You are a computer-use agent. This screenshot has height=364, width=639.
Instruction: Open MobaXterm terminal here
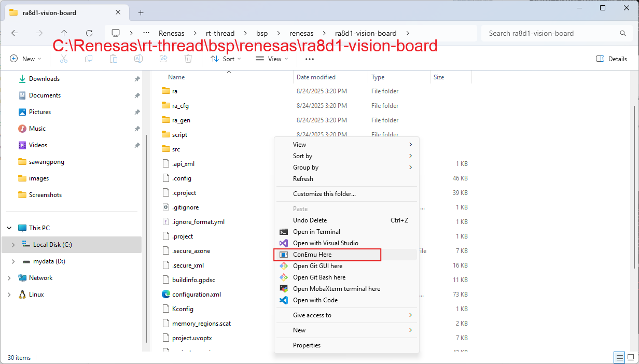[336, 289]
